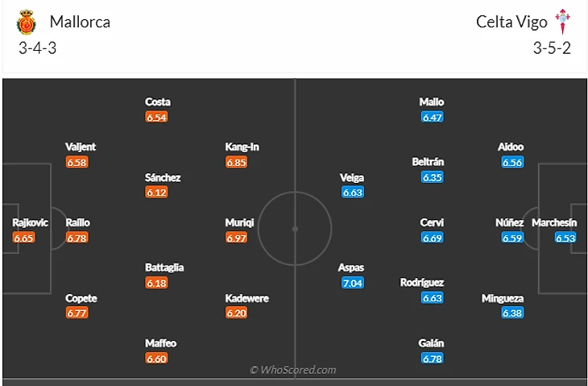Viewport: 588px width, 386px height.
Task: Click the Celta Vigo 3-5-2 formation label
Action: (x=552, y=48)
